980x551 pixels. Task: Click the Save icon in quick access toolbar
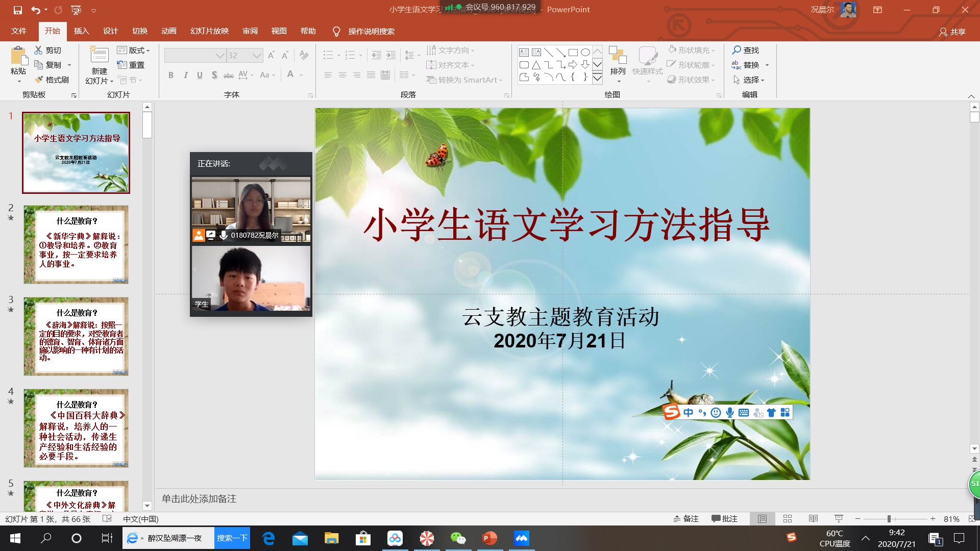point(17,10)
